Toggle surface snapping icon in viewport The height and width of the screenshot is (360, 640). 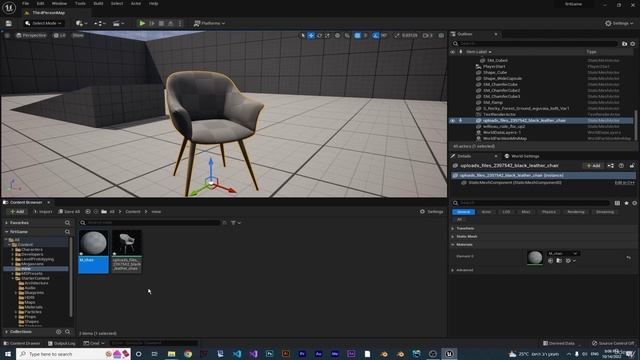point(347,36)
